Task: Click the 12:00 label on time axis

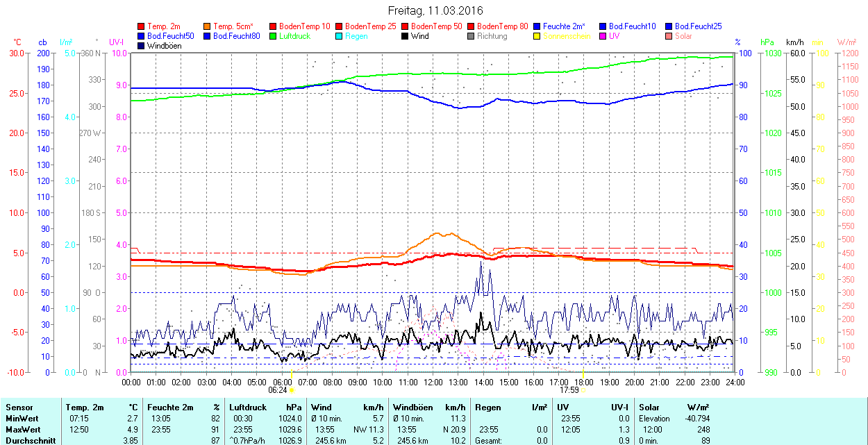Action: coord(433,382)
